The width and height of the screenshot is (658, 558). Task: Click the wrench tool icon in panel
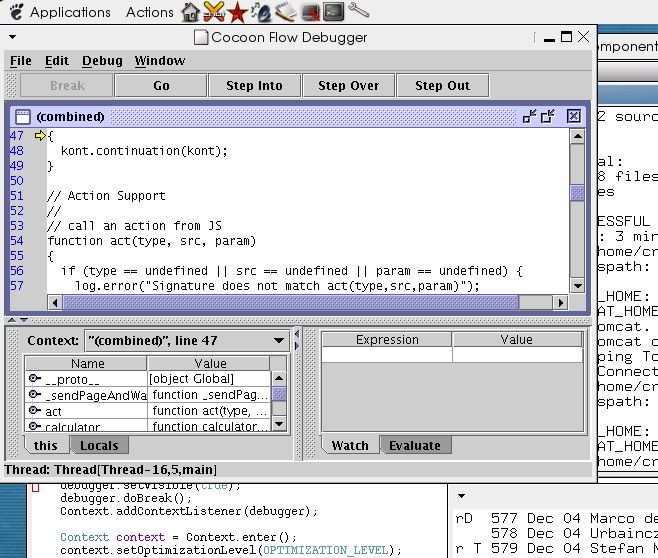click(x=359, y=12)
